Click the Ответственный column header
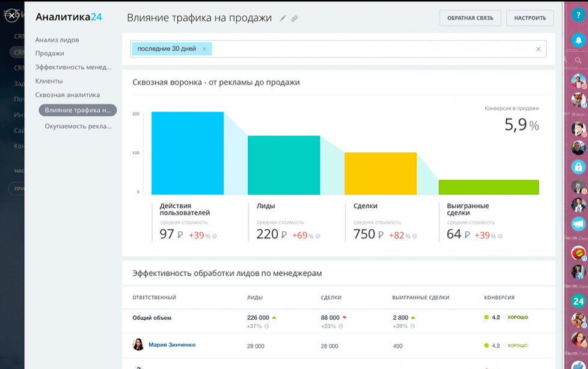 pyautogui.click(x=154, y=298)
